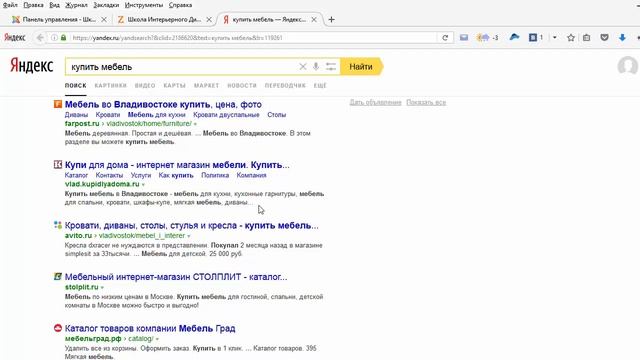640x360 pixels.
Task: Open the Инструменты menu
Action: pyautogui.click(x=144, y=5)
